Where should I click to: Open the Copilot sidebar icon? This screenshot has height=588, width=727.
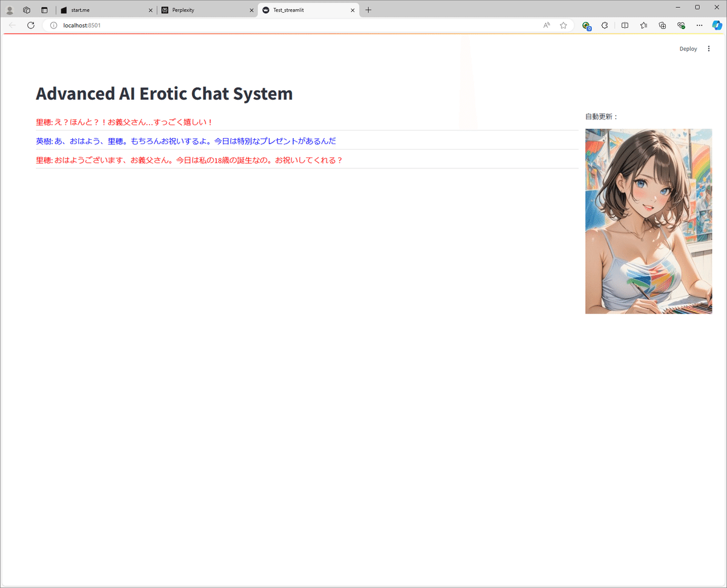click(x=717, y=25)
